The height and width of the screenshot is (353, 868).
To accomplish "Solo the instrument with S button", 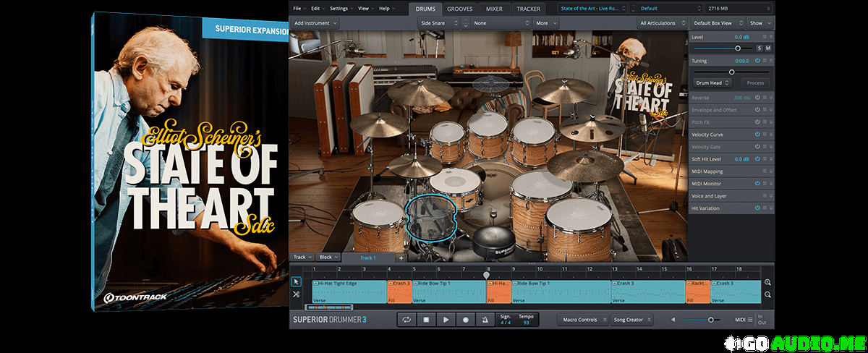I will coord(759,48).
